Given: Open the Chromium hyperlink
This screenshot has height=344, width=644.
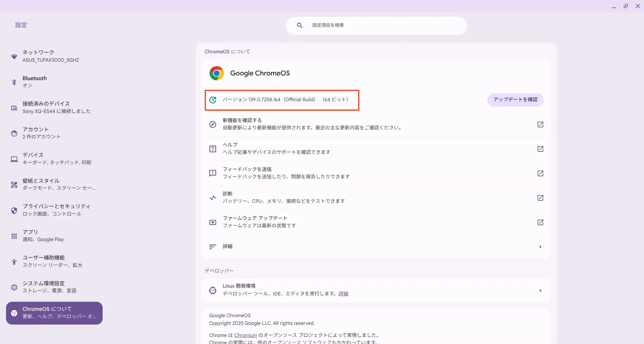Looking at the screenshot, I should point(245,335).
